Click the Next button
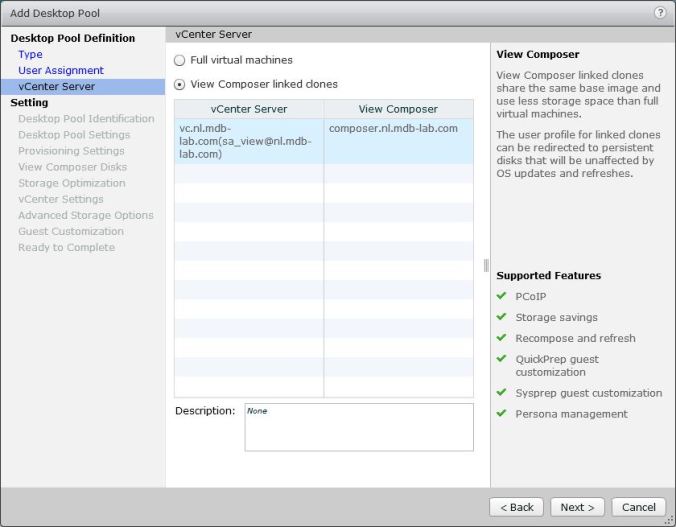 click(x=577, y=507)
